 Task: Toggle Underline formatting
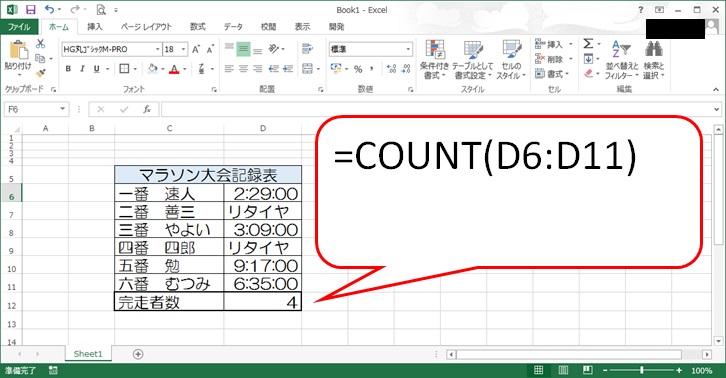pos(96,69)
